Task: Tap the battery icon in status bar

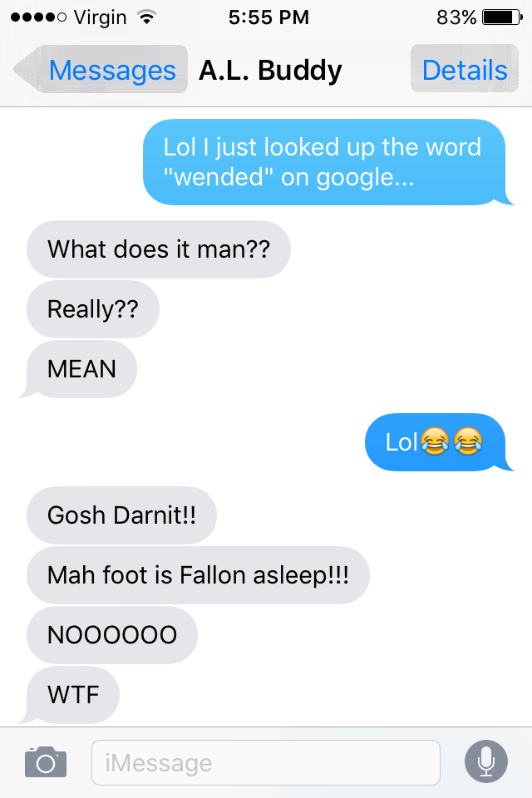Action: coord(502,17)
